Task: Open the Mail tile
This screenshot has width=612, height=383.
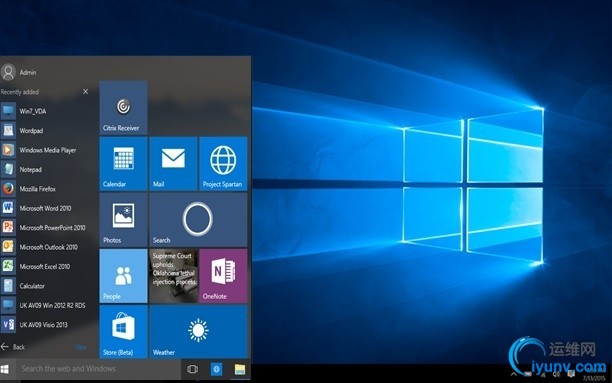Action: coord(173,164)
